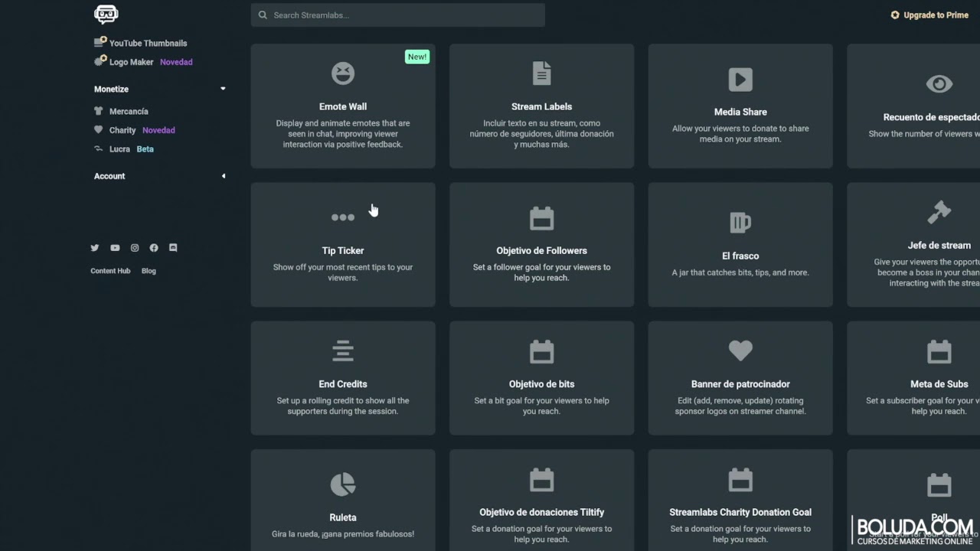Click the New! badge on Emote Wall
Image resolution: width=980 pixels, height=551 pixels.
click(417, 57)
